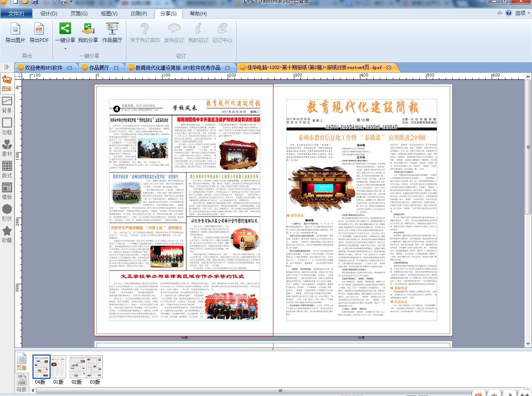The width and height of the screenshot is (532, 396).
Task: Close the 教育现代化建设简报 document tab
Action: (x=228, y=67)
